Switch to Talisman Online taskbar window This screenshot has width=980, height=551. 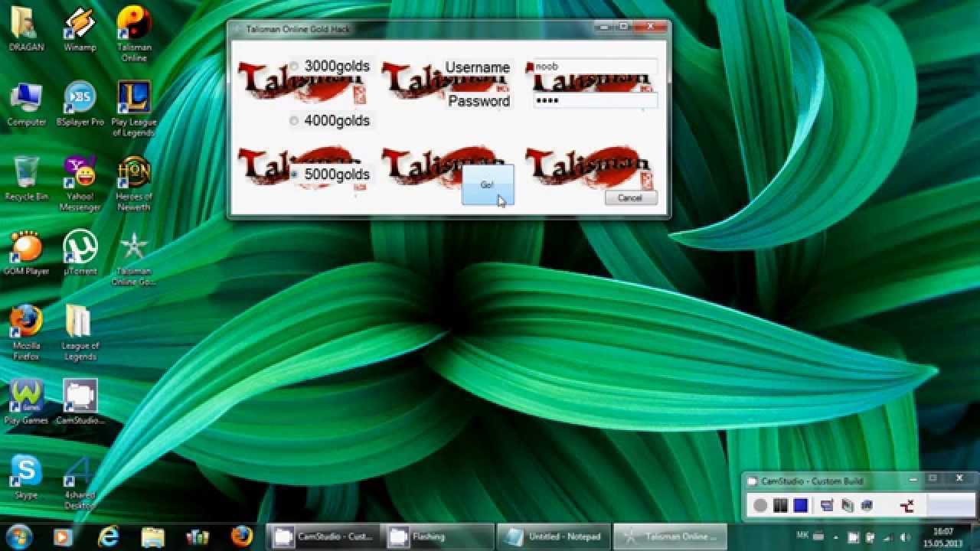(x=669, y=536)
